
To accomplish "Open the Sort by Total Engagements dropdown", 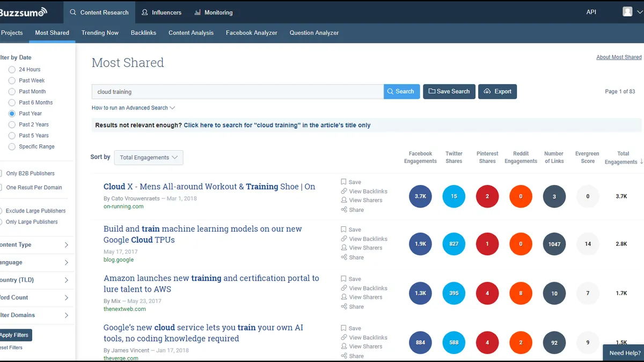I will point(149,158).
